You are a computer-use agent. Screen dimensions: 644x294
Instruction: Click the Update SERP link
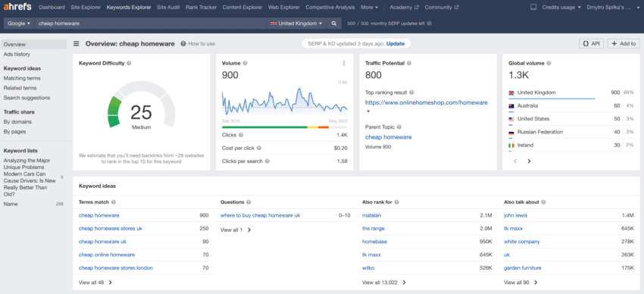(x=395, y=43)
